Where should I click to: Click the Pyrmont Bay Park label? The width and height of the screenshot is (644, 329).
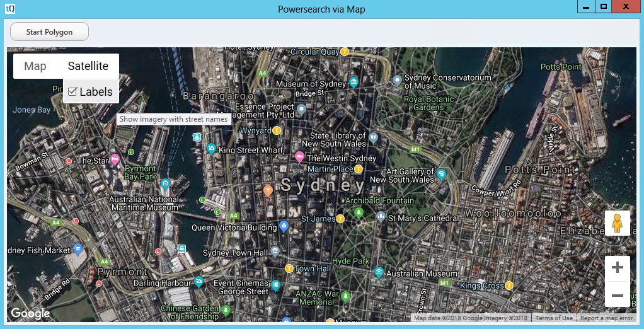[141, 173]
